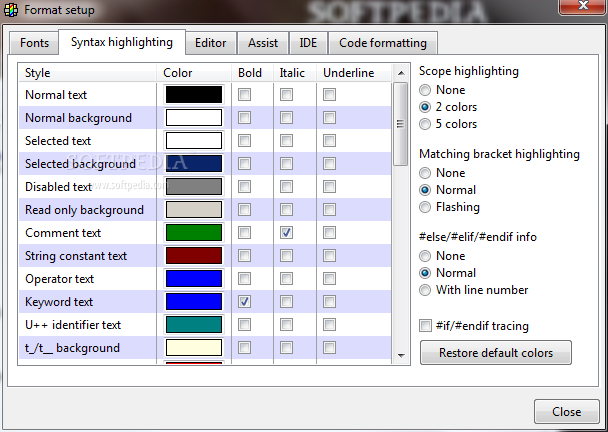Click the Style column header
The height and width of the screenshot is (432, 608).
[88, 73]
